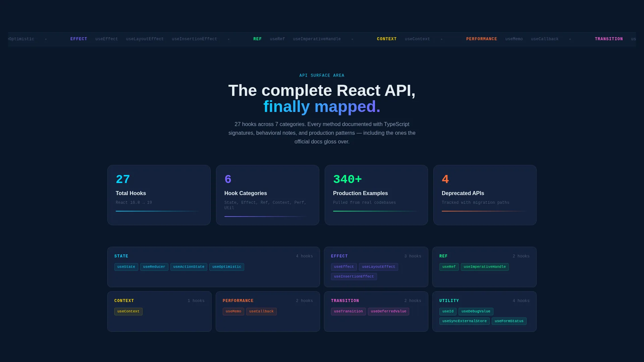Click EFFECT label in the top ticker
644x362 pixels.
pos(79,39)
